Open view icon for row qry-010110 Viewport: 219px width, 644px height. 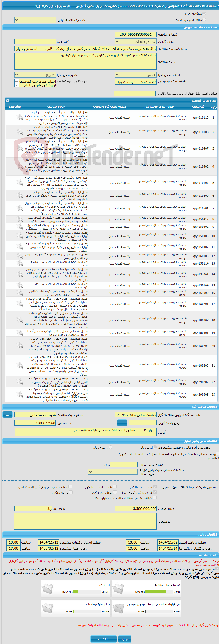(x=20, y=117)
